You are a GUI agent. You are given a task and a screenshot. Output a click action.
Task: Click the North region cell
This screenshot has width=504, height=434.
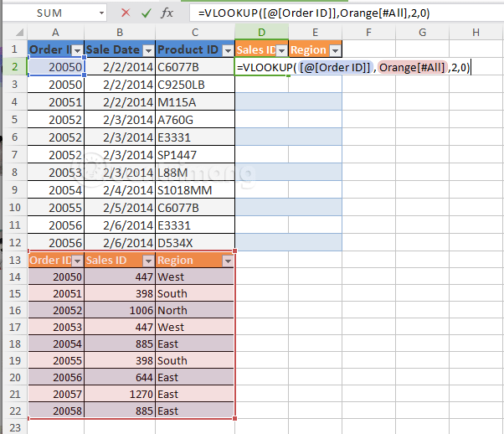[195, 310]
